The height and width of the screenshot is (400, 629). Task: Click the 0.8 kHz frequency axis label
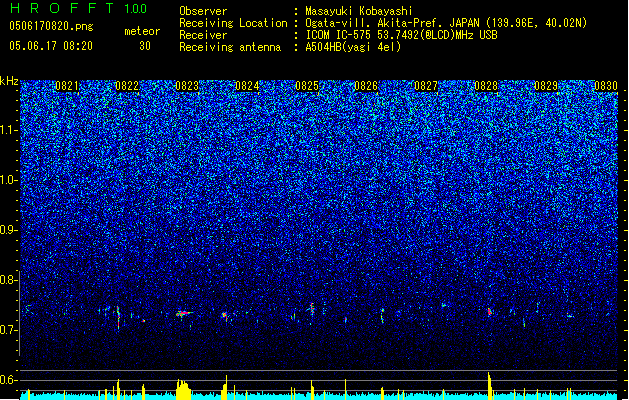[9, 280]
